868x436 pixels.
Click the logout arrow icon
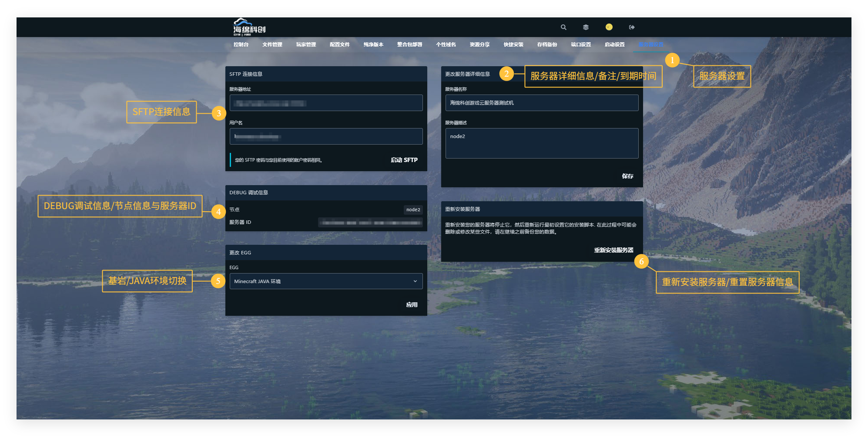632,27
